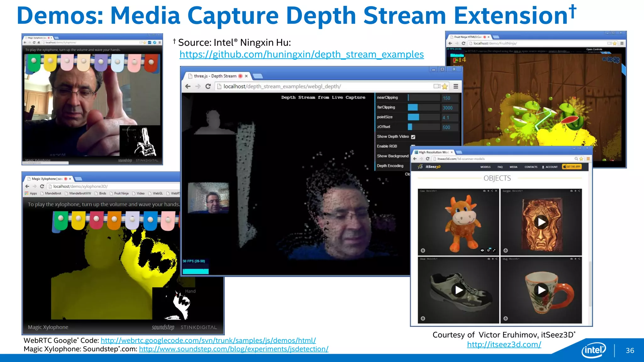Screen dimensions: 644x362
Task: Open the webrtc.googlecode.com link
Action: [x=208, y=341]
